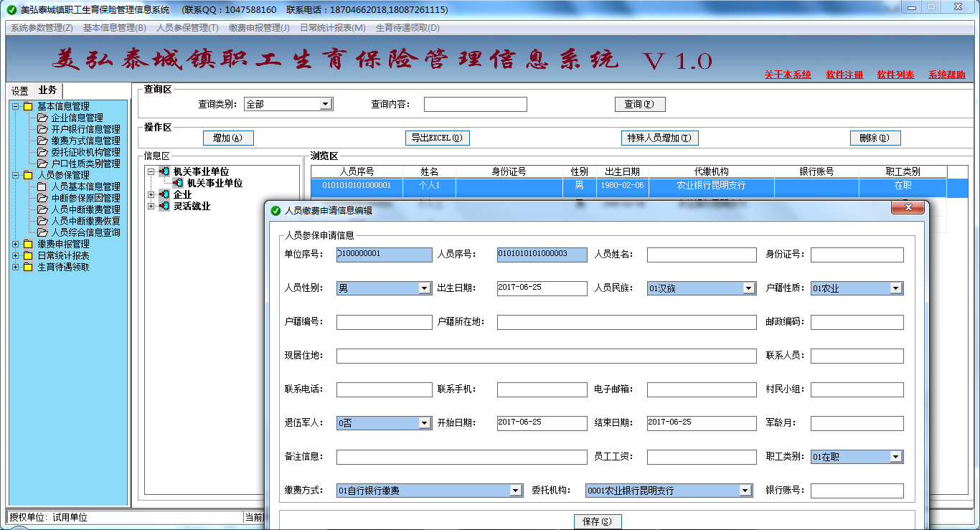Image resolution: width=980 pixels, height=530 pixels.
Task: Focus the 员工工资 input field
Action: pyautogui.click(x=702, y=457)
